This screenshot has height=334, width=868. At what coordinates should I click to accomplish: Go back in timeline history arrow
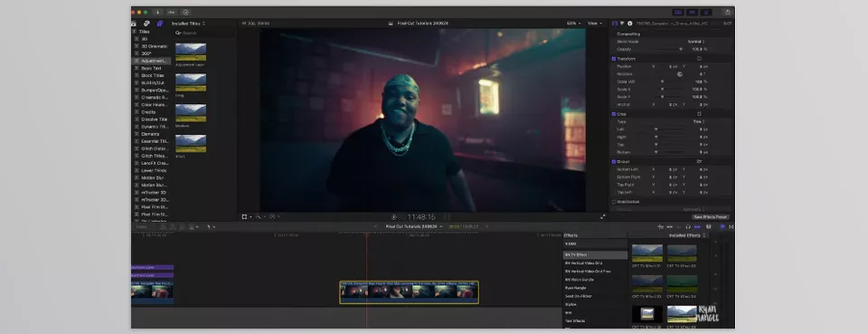tap(376, 226)
